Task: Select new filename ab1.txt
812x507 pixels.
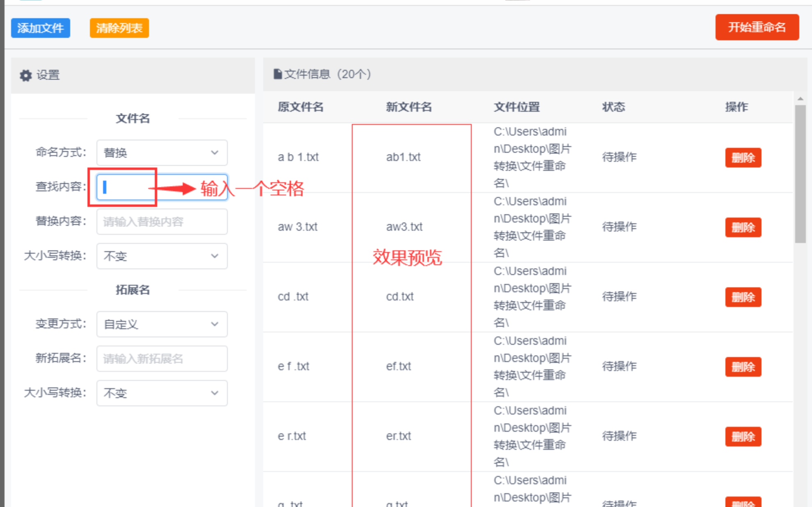Action: coord(403,157)
